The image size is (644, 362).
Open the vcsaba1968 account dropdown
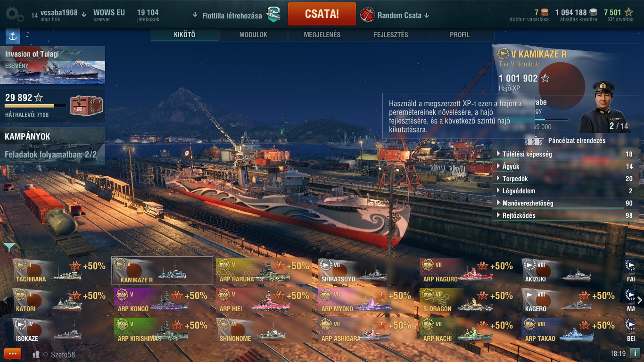pos(84,14)
